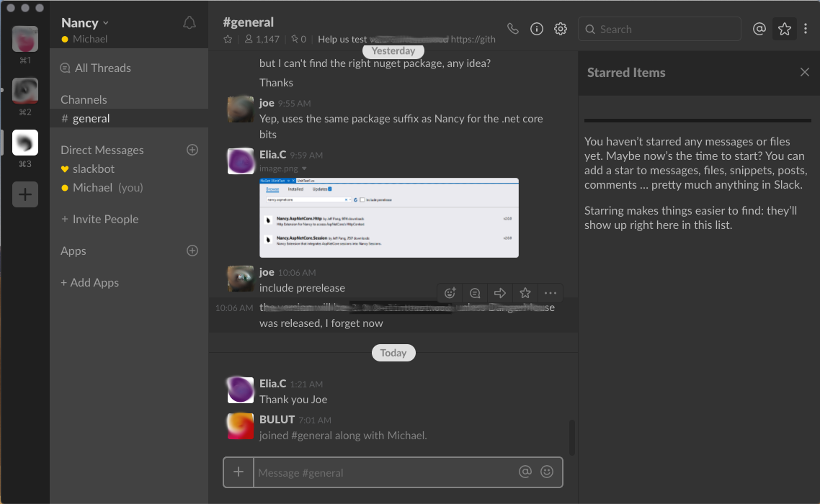Open channel settings gear

point(561,29)
